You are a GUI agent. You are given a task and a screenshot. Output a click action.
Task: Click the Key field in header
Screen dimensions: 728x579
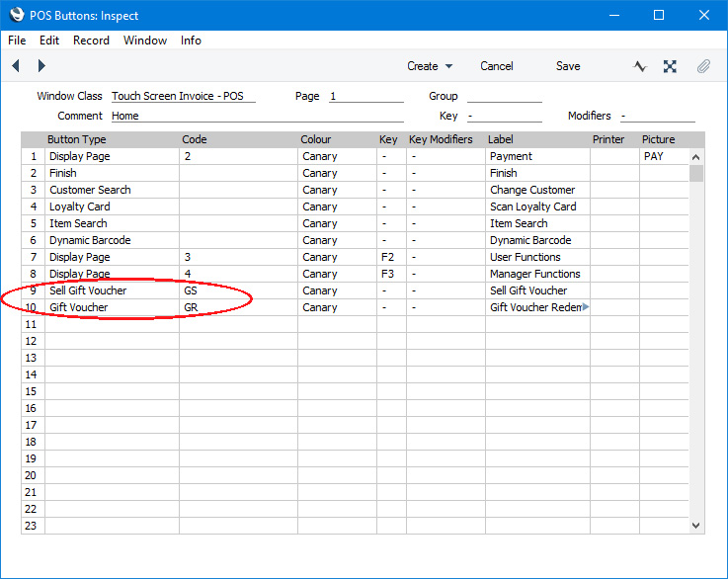tap(505, 116)
